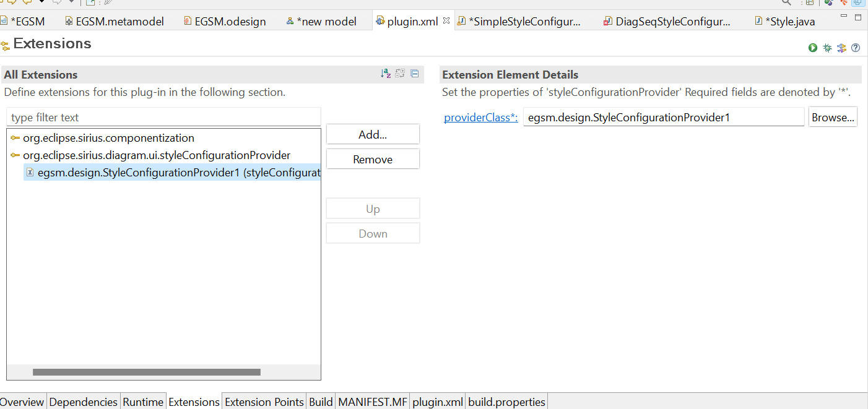The width and height of the screenshot is (868, 409).
Task: Open the DiagSeqStyleConfigur... editor tab
Action: tap(667, 22)
